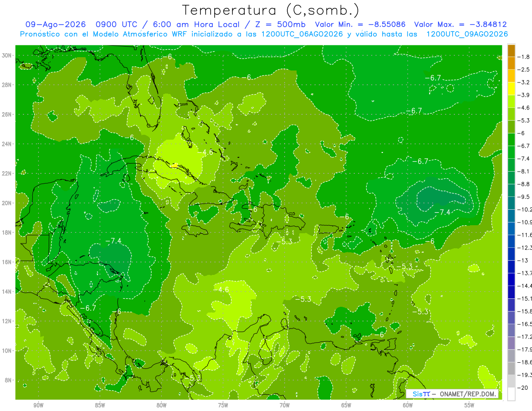
Task: Click the legend value "-18.6"
Action: [525, 362]
